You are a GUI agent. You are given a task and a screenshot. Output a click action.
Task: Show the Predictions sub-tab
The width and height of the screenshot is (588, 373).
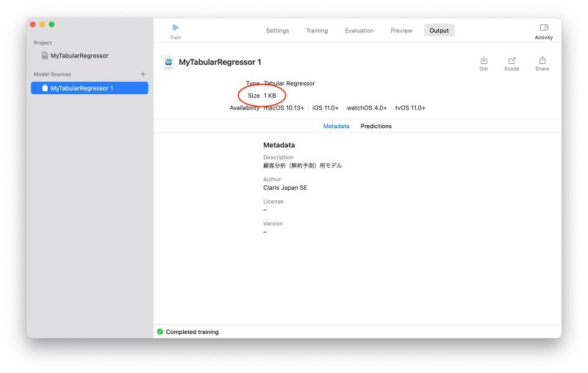coord(376,126)
